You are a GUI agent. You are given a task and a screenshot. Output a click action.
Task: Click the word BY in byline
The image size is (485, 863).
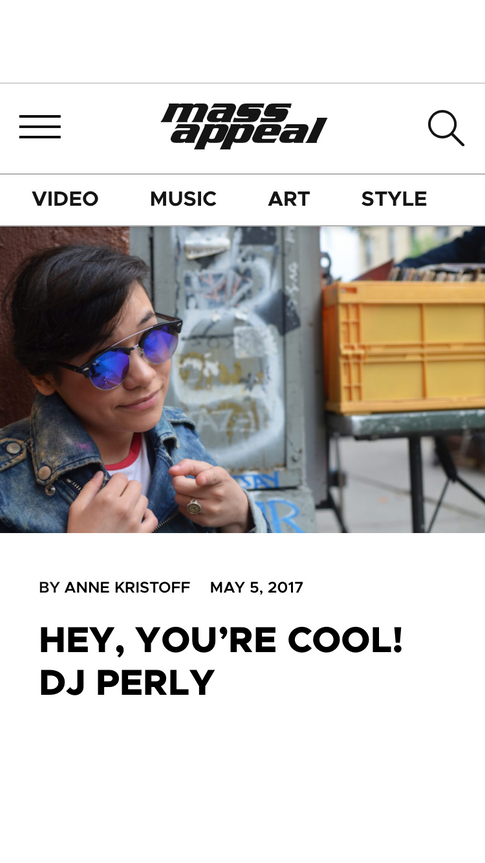49,587
